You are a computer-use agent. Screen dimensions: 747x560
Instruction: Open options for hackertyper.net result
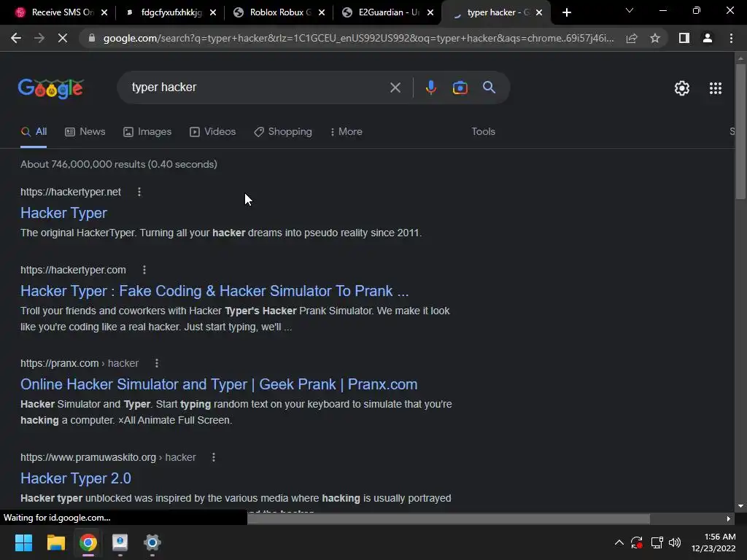[139, 192]
